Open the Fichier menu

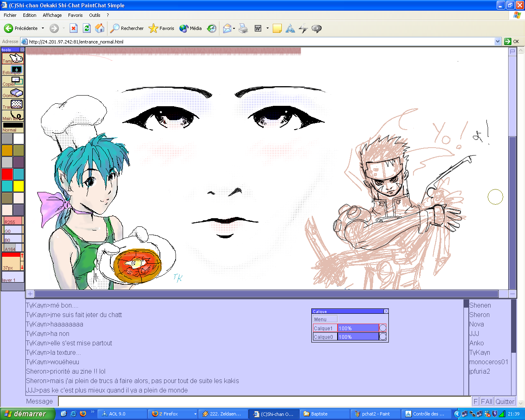coord(10,15)
